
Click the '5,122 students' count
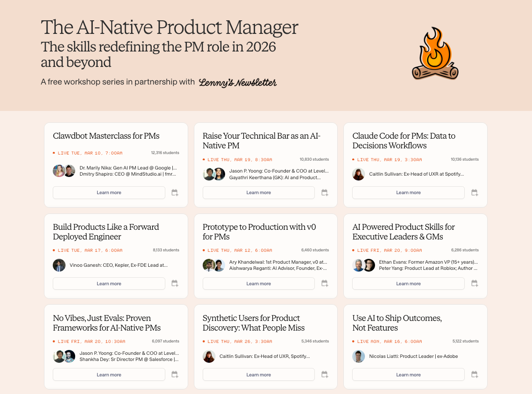[x=466, y=341]
